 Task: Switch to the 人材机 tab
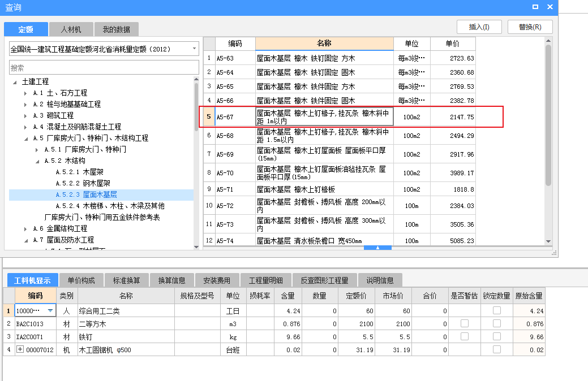71,29
